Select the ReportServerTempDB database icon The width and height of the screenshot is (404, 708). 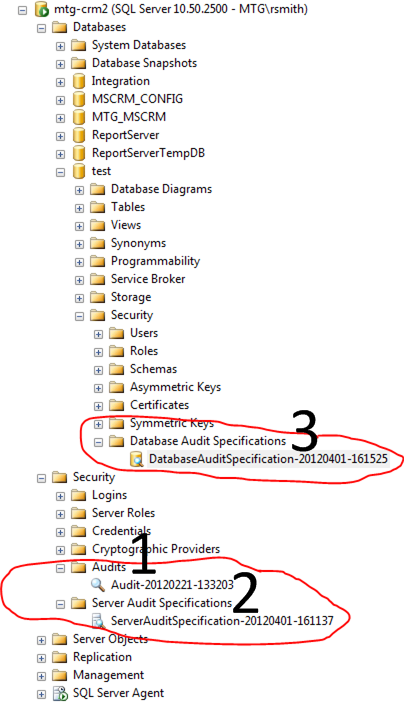tap(79, 153)
